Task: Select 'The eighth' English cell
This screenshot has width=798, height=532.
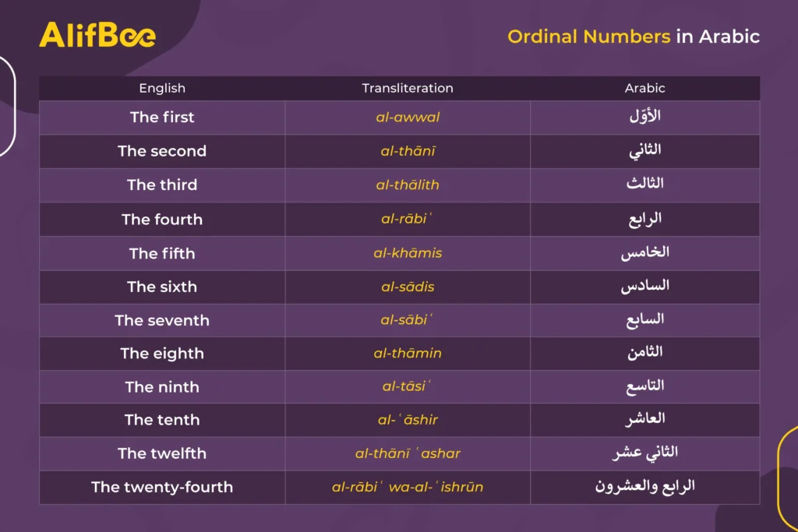Action: pyautogui.click(x=162, y=354)
